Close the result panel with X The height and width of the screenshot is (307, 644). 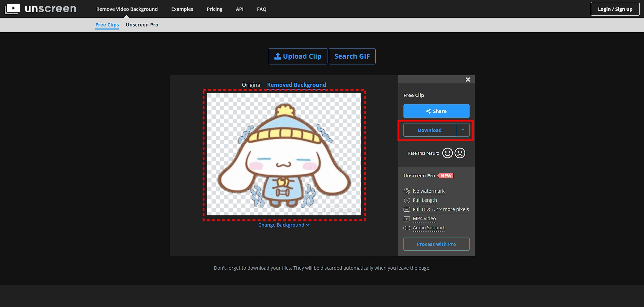(x=468, y=79)
